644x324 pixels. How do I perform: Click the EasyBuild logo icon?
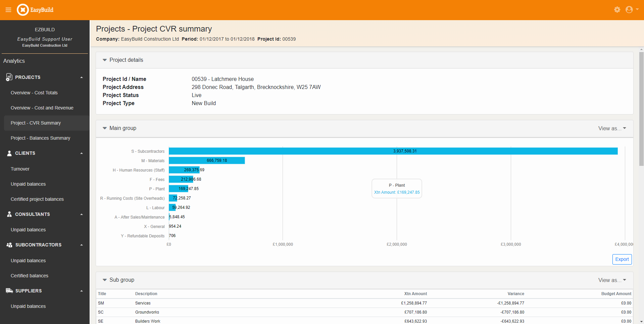tap(23, 10)
